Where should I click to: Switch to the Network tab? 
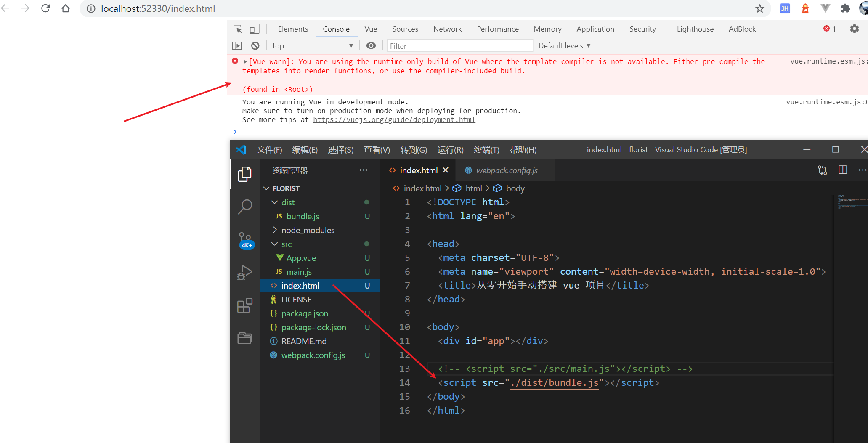(x=447, y=29)
